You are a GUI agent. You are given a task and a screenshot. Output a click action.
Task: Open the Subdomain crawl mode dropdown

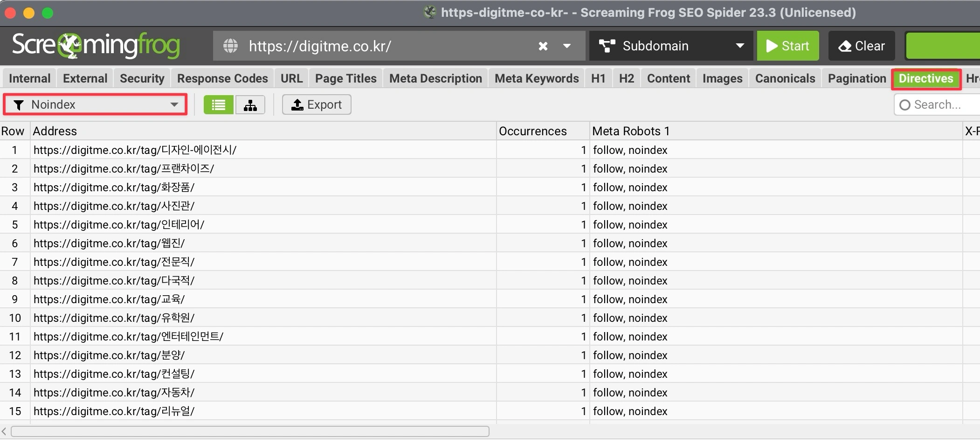[x=671, y=46]
